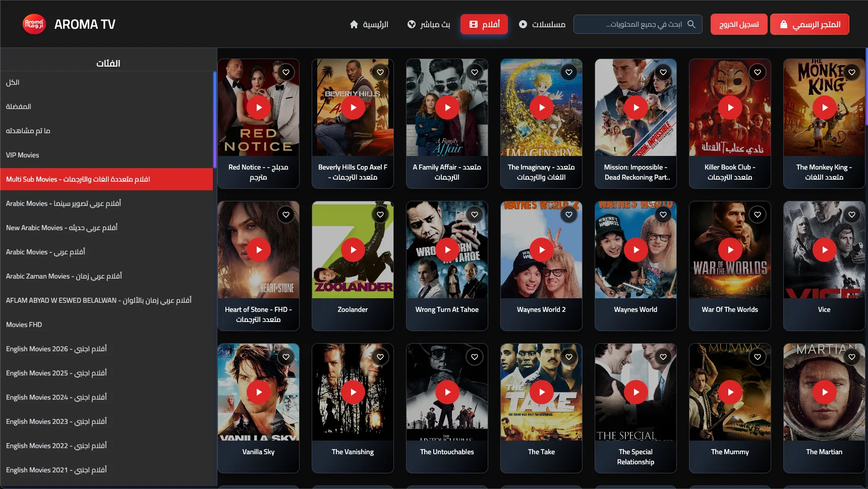This screenshot has height=489, width=868.
Task: Play Red Notice movie
Action: click(x=259, y=107)
